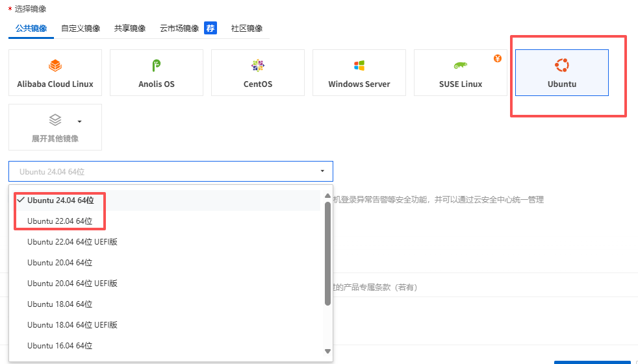Click the 荐 recommended badge icon
638x364 pixels.
tap(210, 28)
